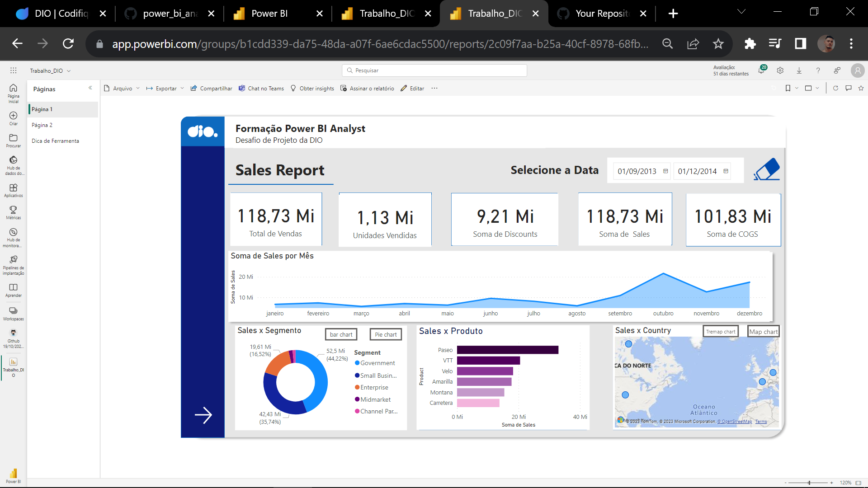Switch Sales x Segmento to bar chart
Screen dimensions: 868x488
tap(341, 334)
